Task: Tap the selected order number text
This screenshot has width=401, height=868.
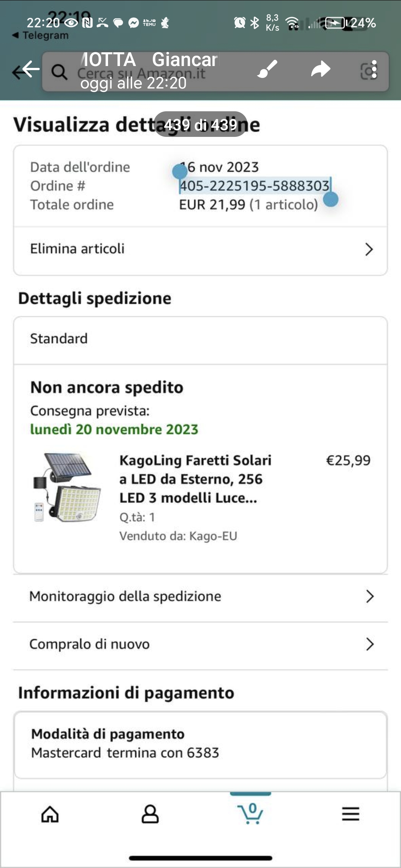Action: [255, 186]
